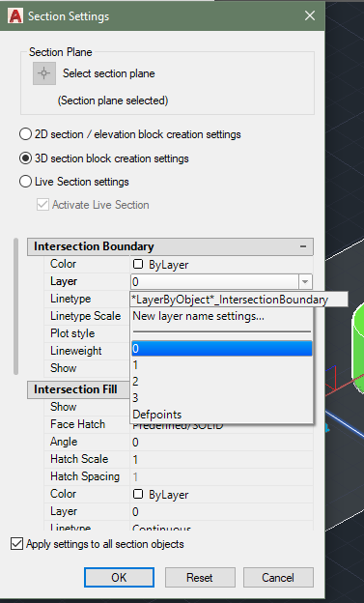Click Intersection Boundary ByLayer color swatch
The width and height of the screenshot is (364, 603).
pos(138,264)
